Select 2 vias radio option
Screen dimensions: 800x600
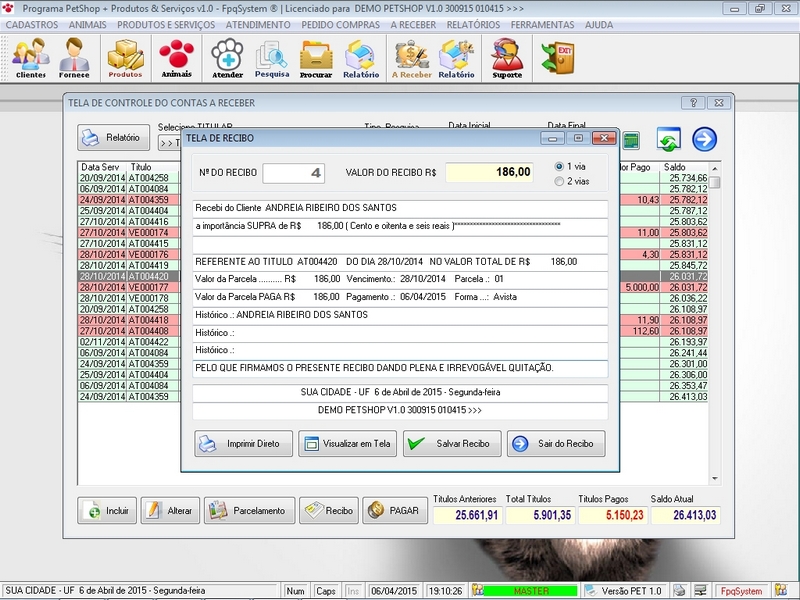(559, 181)
